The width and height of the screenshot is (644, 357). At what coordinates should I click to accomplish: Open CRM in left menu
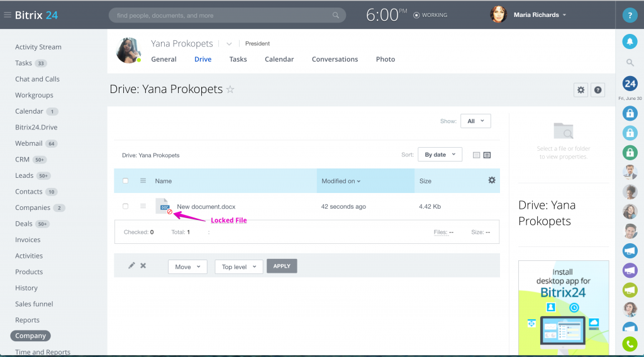(x=22, y=159)
